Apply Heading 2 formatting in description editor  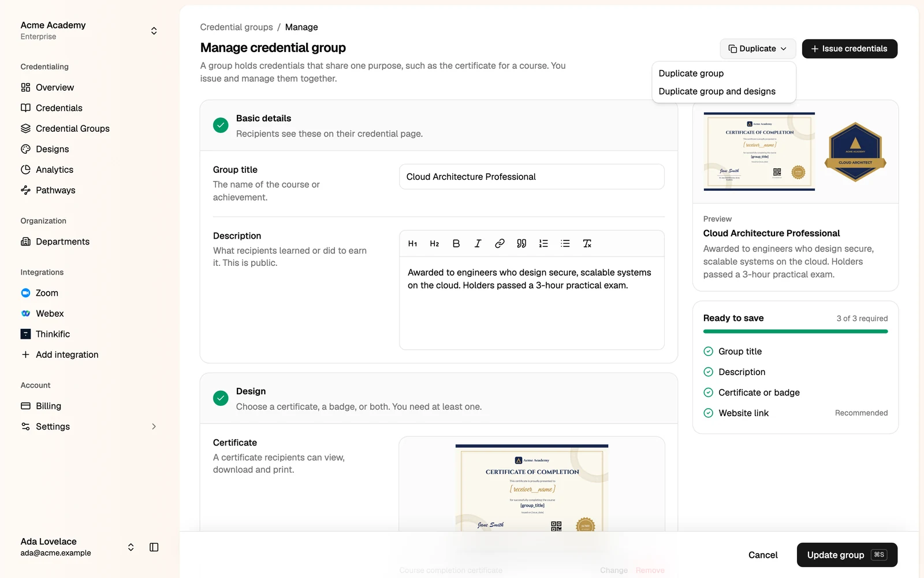(x=434, y=243)
